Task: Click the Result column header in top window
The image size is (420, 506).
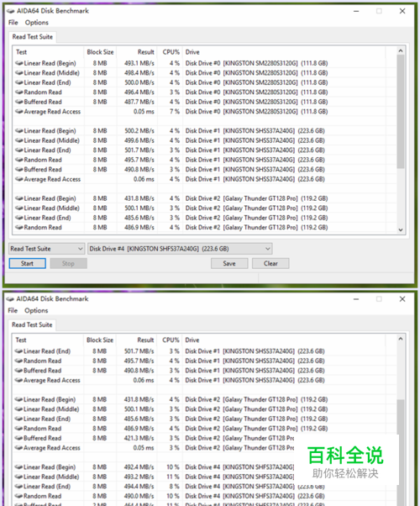Action: [137, 52]
